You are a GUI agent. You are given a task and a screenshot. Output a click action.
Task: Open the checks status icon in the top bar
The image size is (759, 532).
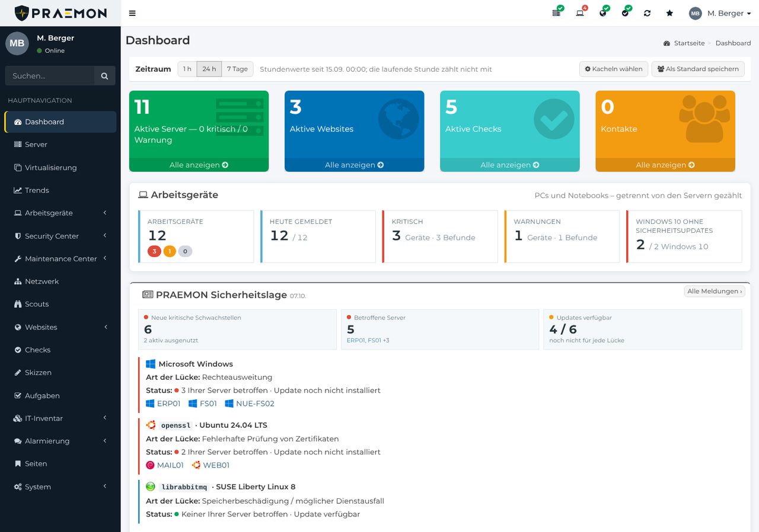coord(626,13)
